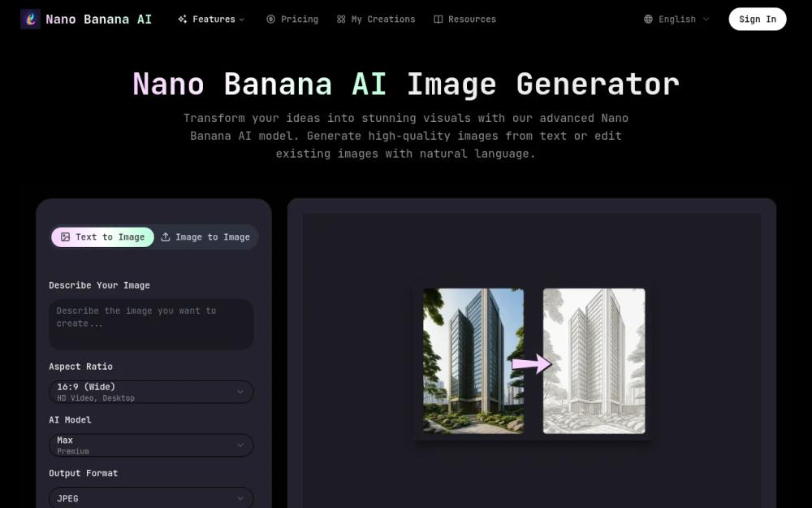Click the picture icon in Text to Image tab
The height and width of the screenshot is (508, 812).
point(65,237)
